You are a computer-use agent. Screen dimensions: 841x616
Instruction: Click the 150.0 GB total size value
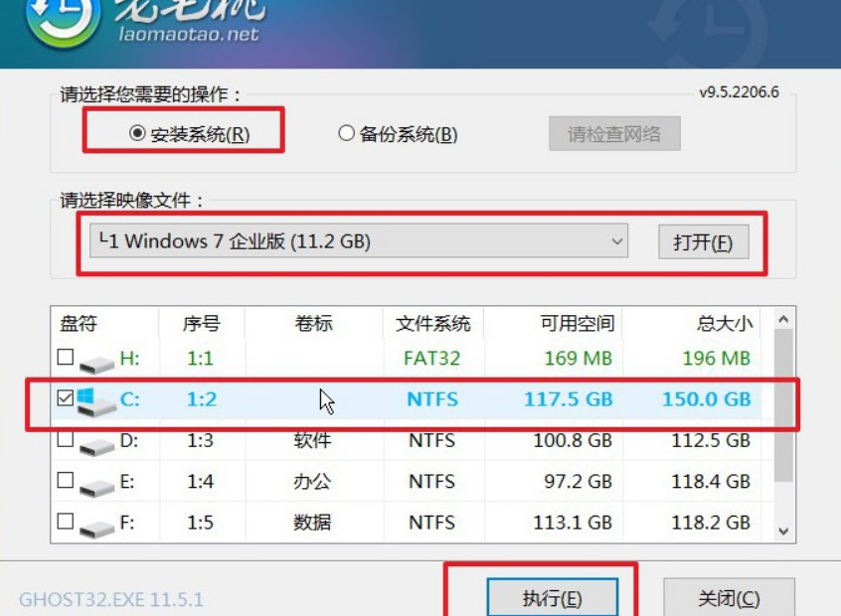707,398
